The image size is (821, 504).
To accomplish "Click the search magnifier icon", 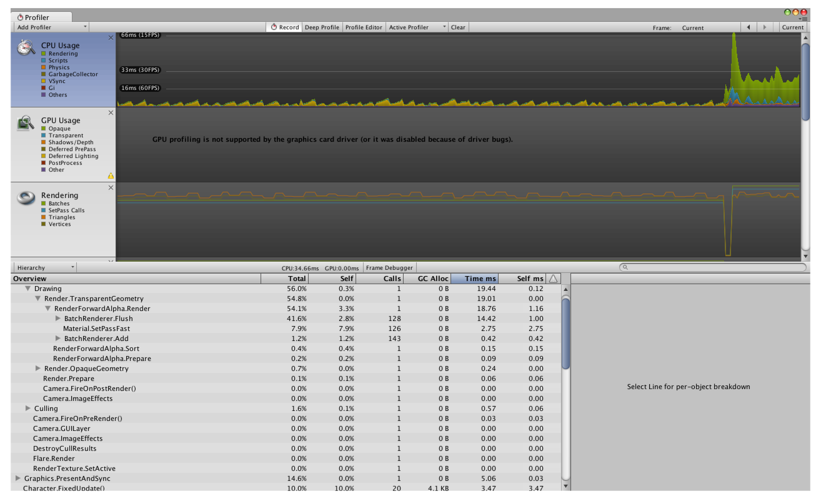I will point(625,267).
